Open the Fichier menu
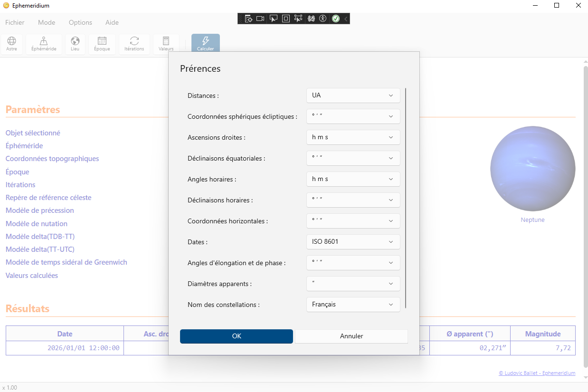Screen dimensions: 588x392 [x=15, y=22]
